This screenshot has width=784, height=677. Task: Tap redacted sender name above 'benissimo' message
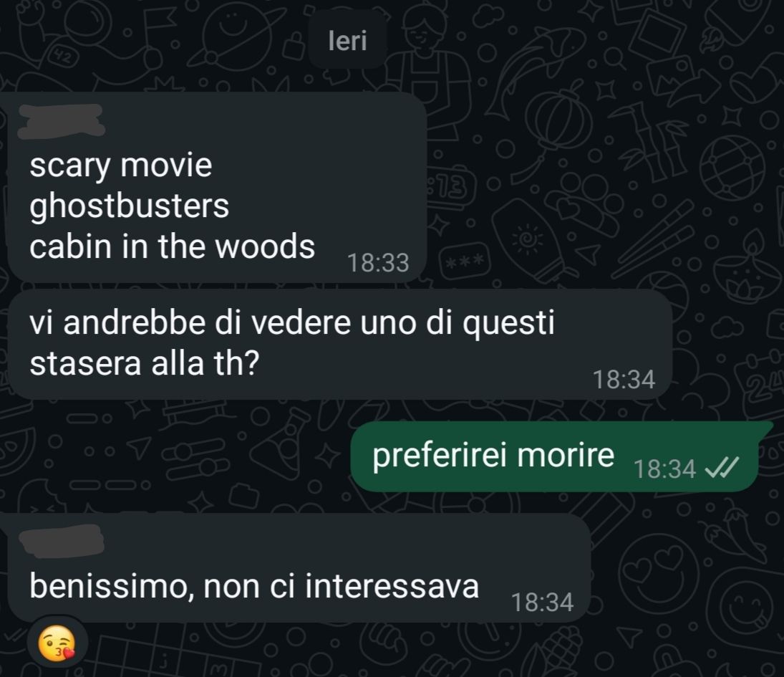62,540
